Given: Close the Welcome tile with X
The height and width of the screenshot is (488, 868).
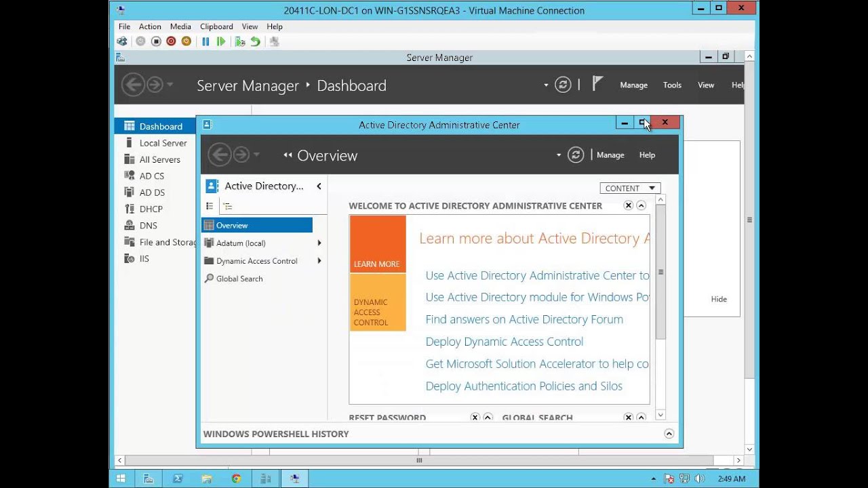Looking at the screenshot, I should 629,205.
